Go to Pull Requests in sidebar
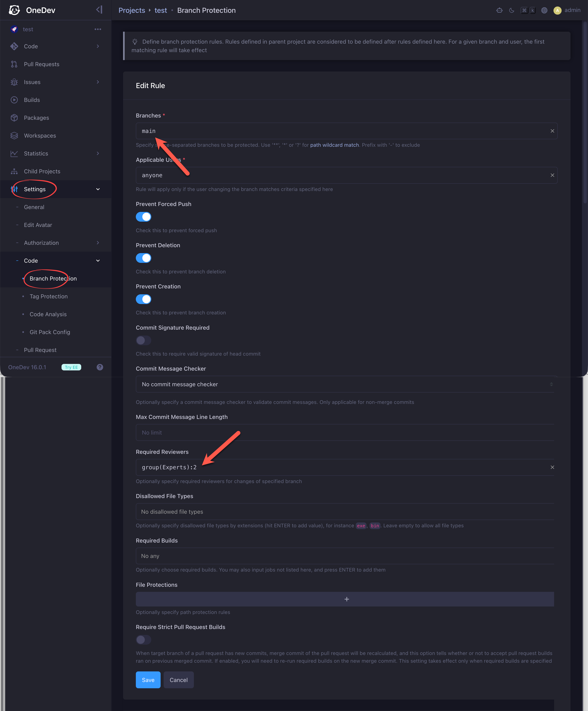This screenshot has width=588, height=711. point(42,64)
